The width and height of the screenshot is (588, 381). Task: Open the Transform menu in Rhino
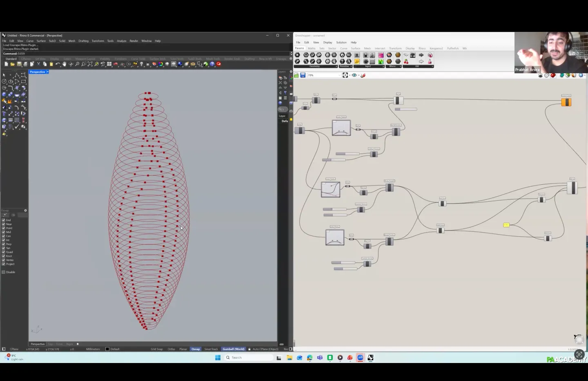[98, 41]
